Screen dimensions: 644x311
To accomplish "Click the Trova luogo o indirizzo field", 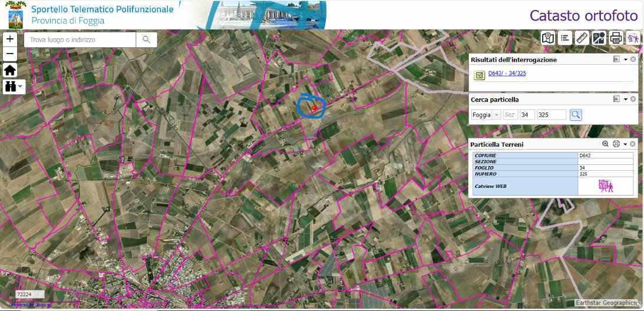I will [80, 40].
